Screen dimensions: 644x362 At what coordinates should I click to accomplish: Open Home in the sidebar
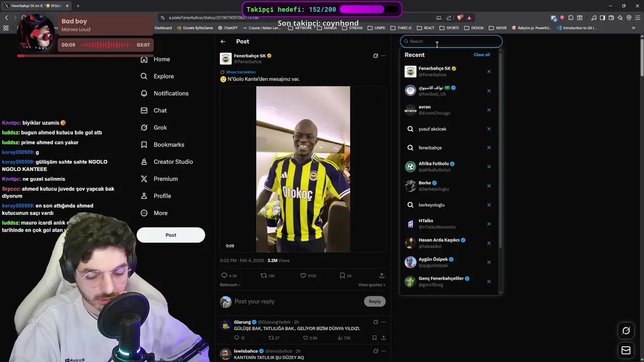(155, 59)
